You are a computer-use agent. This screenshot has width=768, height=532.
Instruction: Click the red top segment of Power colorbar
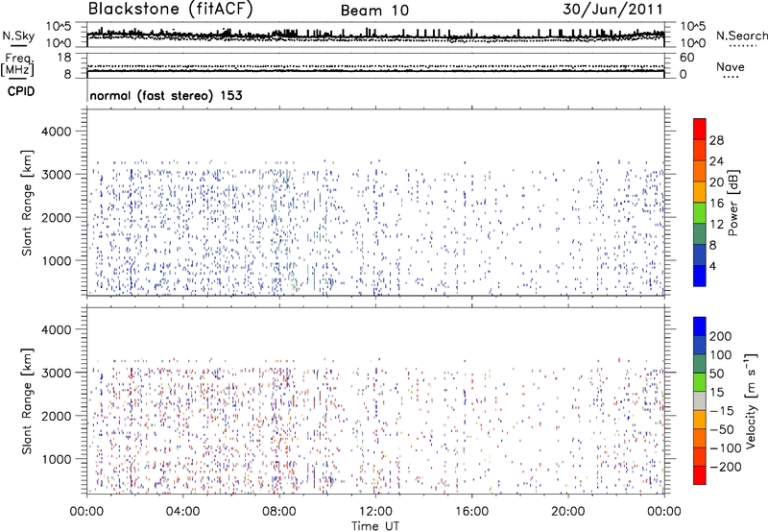tap(700, 129)
